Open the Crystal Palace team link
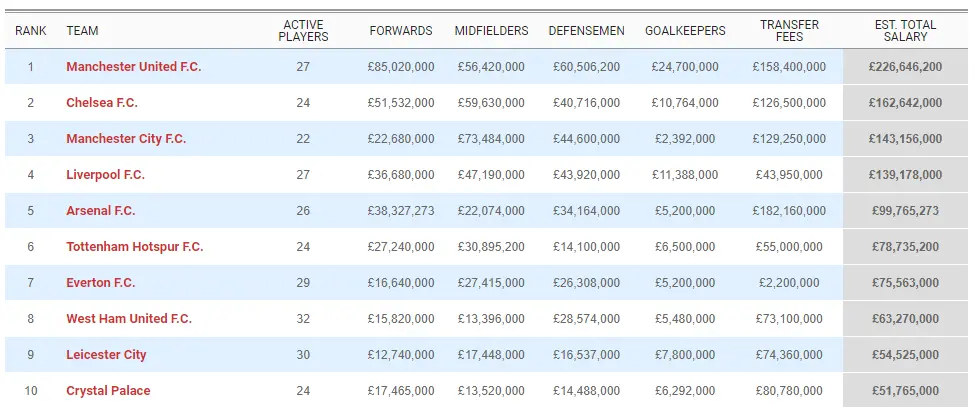Viewport: 975px width, 407px height. coord(108,391)
